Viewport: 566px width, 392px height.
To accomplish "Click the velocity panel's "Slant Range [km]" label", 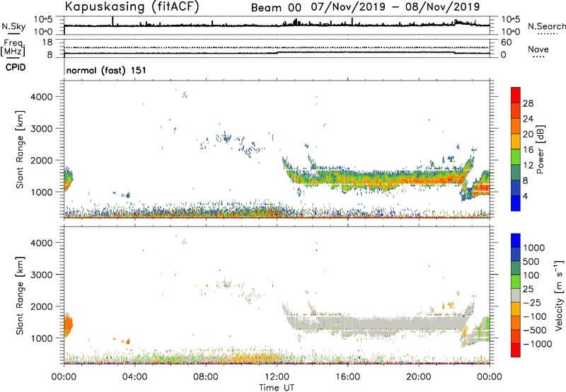I will 20,295.
